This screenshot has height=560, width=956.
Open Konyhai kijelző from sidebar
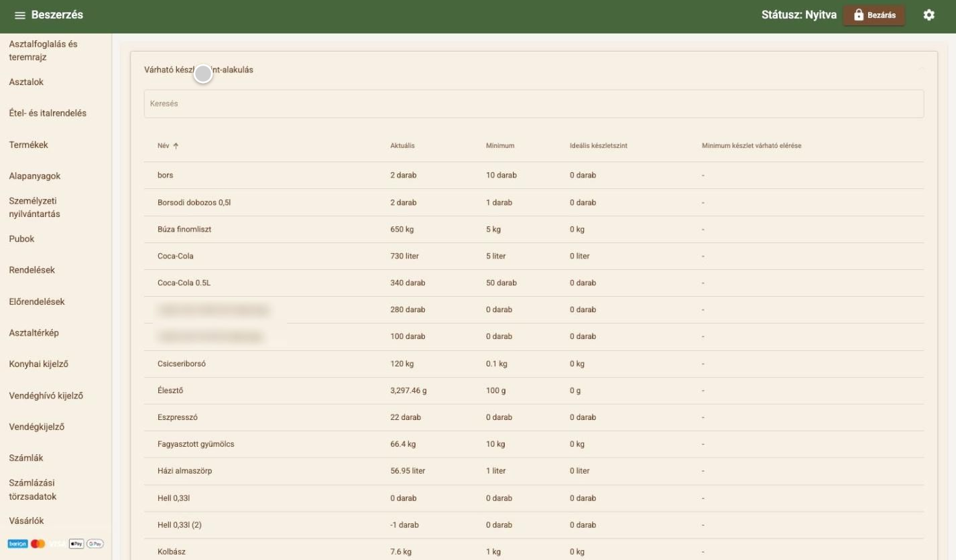38,364
